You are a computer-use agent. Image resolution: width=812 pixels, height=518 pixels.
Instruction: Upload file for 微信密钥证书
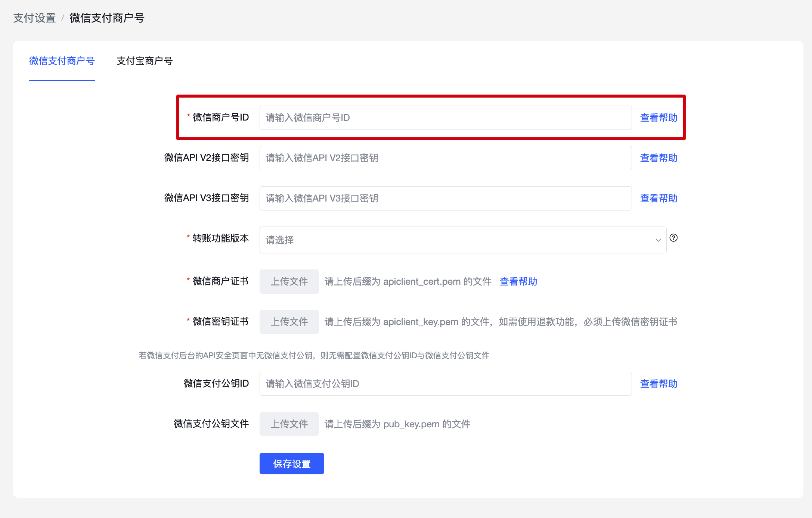[289, 322]
